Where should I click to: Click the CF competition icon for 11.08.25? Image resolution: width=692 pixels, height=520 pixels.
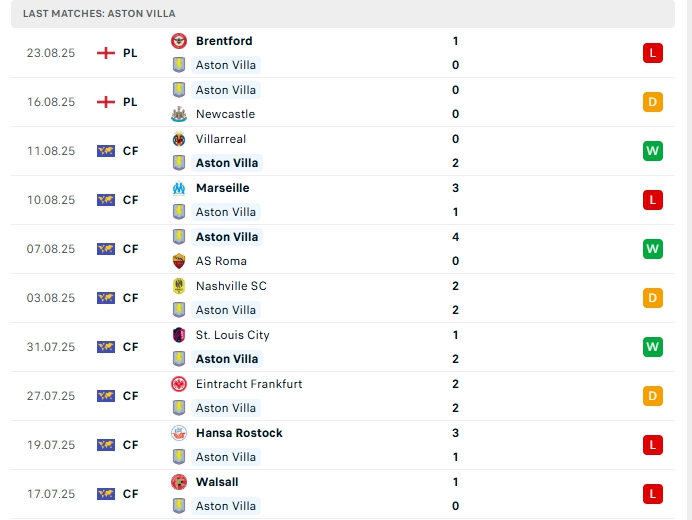tap(106, 151)
